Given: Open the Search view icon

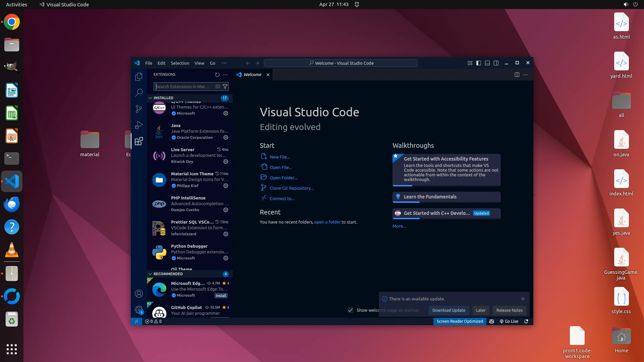Looking at the screenshot, I should [139, 93].
